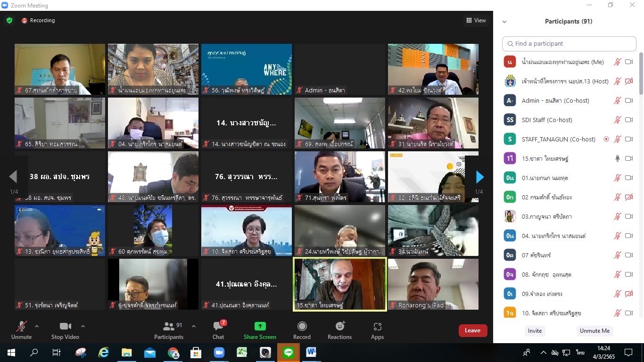Open the View layout menu

[x=476, y=20]
